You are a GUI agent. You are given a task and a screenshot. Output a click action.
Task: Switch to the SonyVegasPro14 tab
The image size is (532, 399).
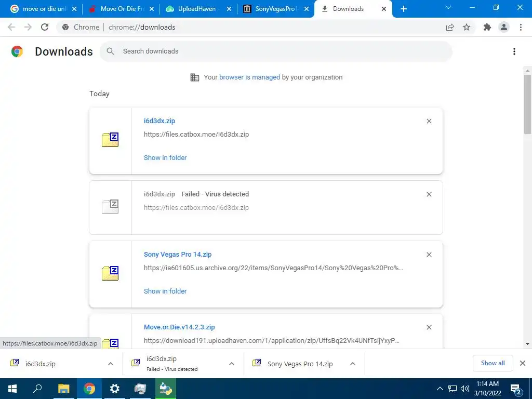click(x=274, y=9)
